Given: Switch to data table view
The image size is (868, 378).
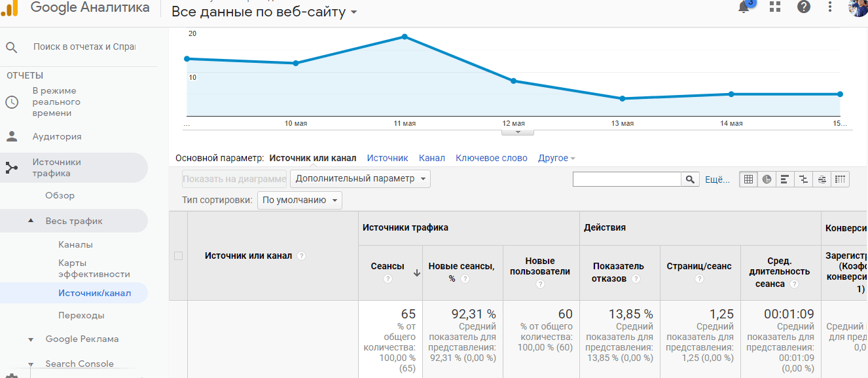Looking at the screenshot, I should [748, 179].
